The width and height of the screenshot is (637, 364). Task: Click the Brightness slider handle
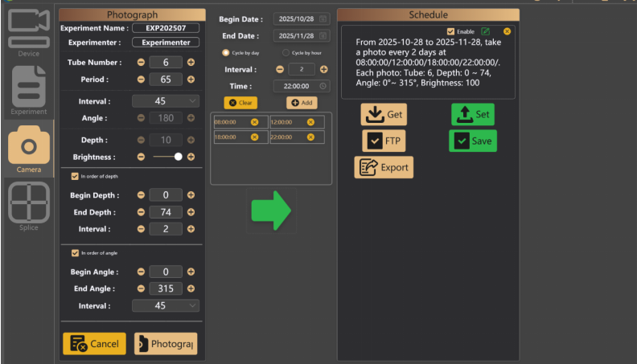coord(178,157)
